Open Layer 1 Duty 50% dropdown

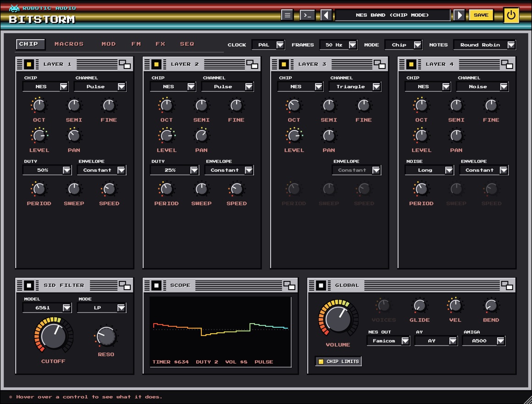(47, 170)
